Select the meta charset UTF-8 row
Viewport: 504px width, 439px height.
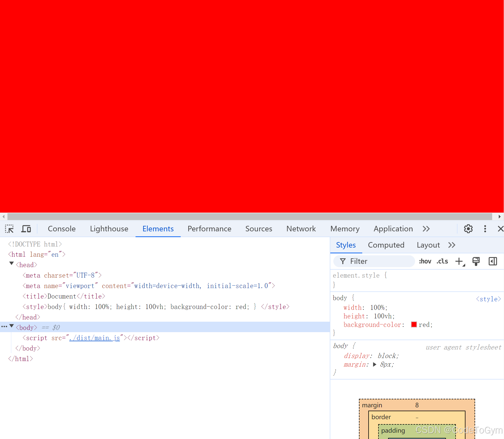click(62, 275)
